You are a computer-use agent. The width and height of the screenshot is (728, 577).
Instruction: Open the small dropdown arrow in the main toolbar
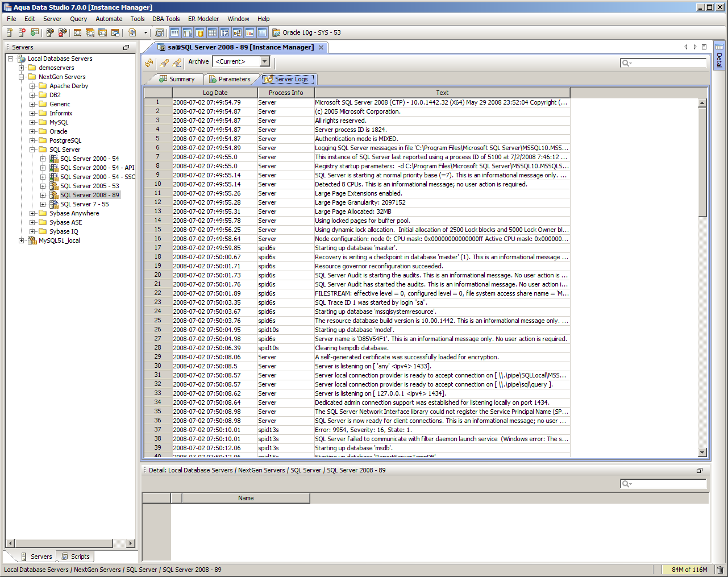pyautogui.click(x=145, y=33)
